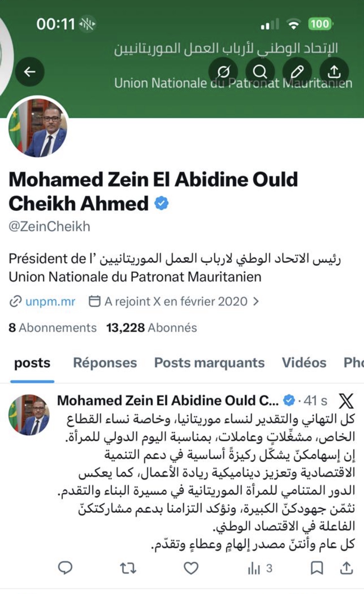Select the Vidéos tab
The width and height of the screenshot is (364, 594).
click(304, 363)
